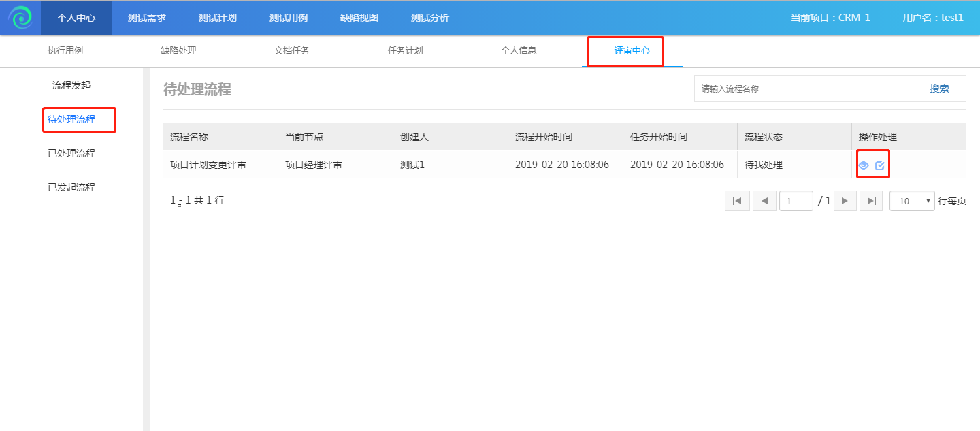Screen dimensions: 980x431
Task: Open the rows-per-page dropdown showing 10
Action: pyautogui.click(x=912, y=201)
